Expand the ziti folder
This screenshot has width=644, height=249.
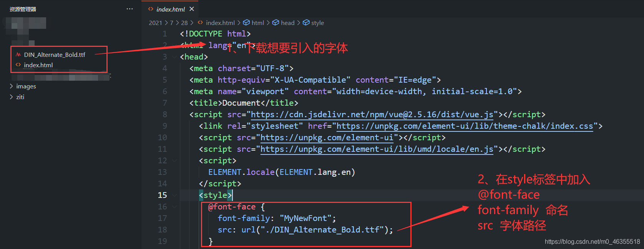20,97
